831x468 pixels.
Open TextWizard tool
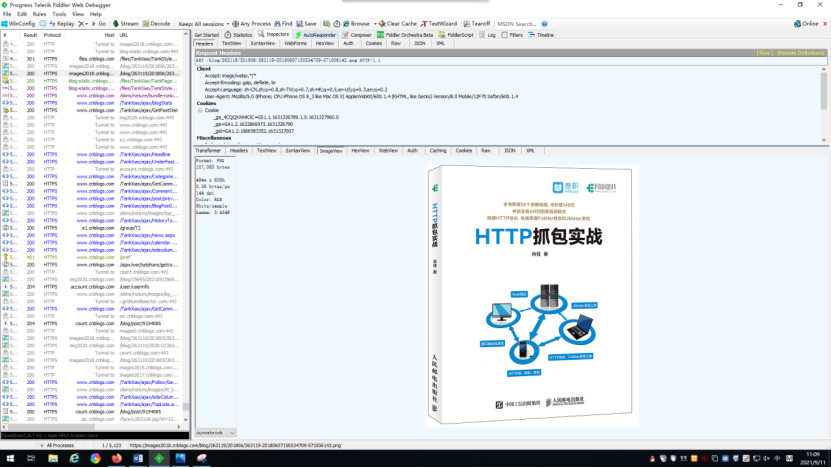tap(439, 24)
